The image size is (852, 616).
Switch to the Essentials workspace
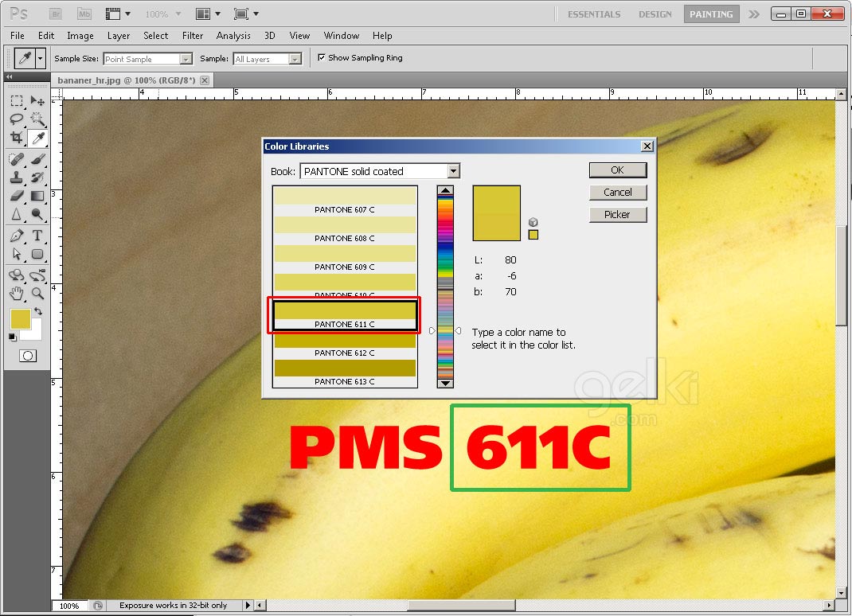point(594,14)
